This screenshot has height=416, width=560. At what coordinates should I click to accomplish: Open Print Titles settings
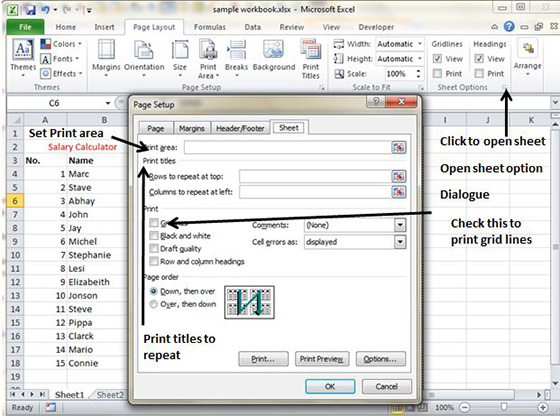311,59
